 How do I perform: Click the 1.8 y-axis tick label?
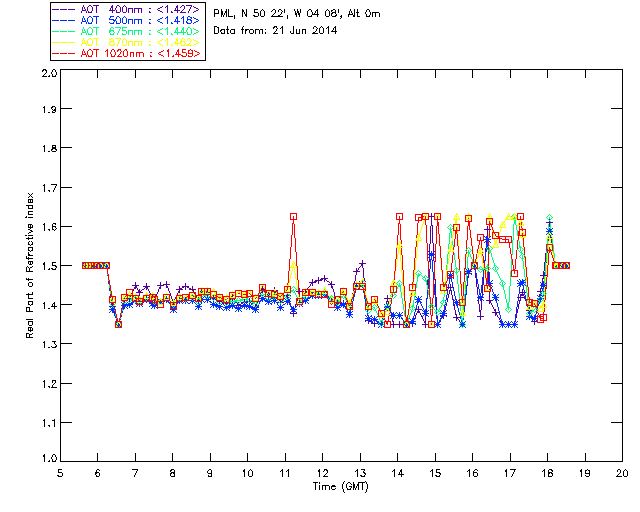[x=49, y=148]
